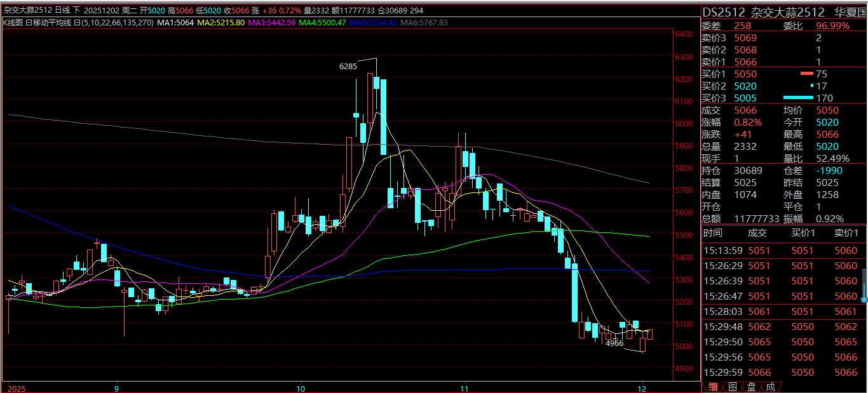Select the green MA4:5500.47 legend label
Screen dimensions: 868x393
tap(323, 22)
